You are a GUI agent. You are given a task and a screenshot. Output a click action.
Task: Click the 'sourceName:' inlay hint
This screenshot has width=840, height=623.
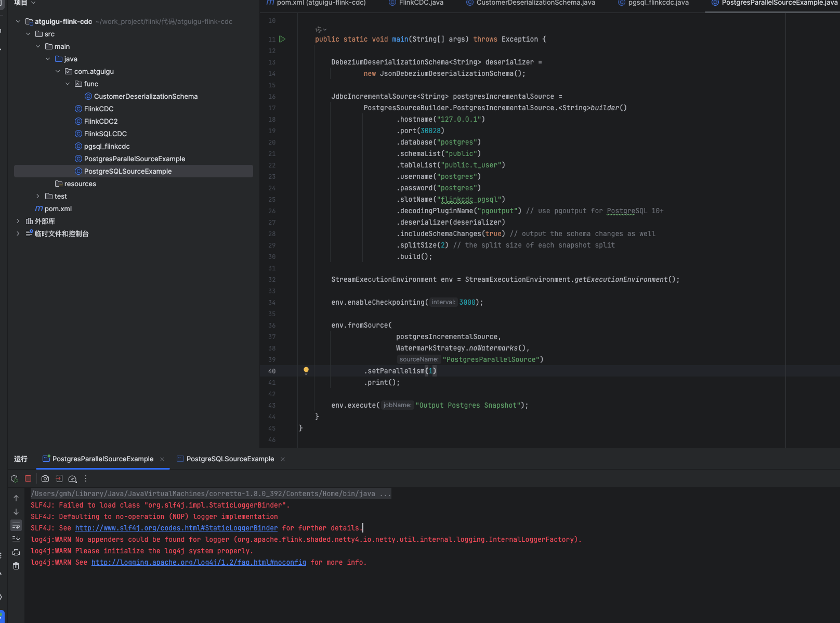419,359
